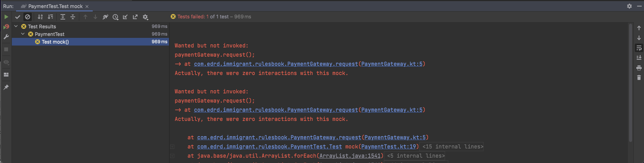Screen dimensions: 644x163
Task: Toggle Show Passed tests checkmark
Action: click(18, 17)
